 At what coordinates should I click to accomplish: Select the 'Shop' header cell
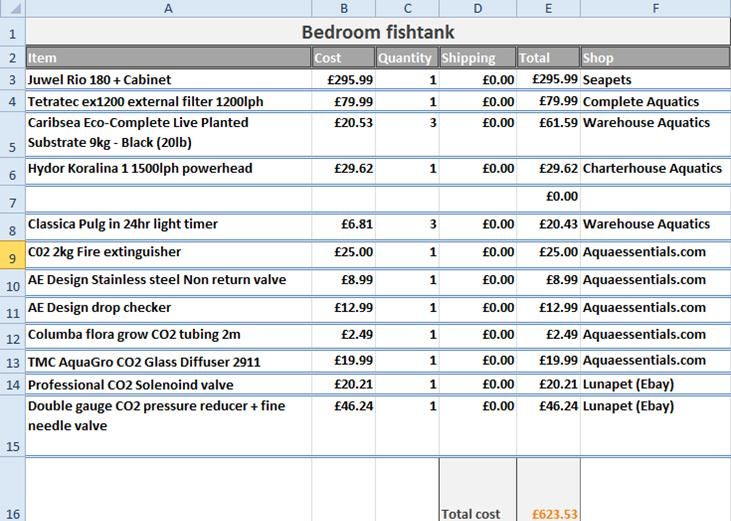[655, 58]
